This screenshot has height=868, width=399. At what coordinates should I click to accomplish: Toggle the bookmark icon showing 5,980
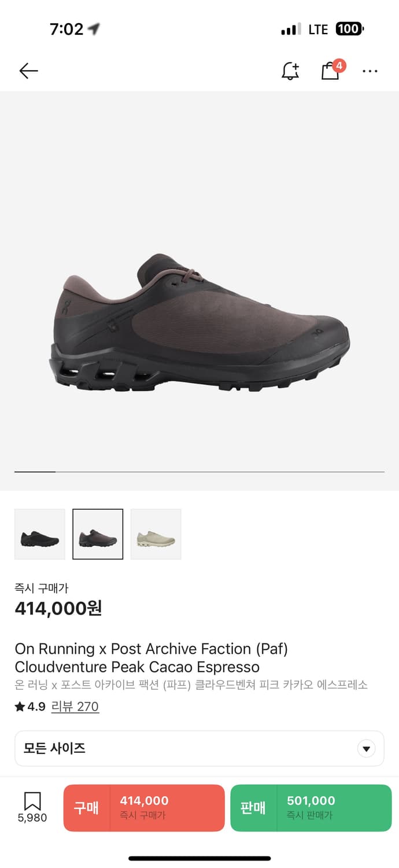[32, 807]
